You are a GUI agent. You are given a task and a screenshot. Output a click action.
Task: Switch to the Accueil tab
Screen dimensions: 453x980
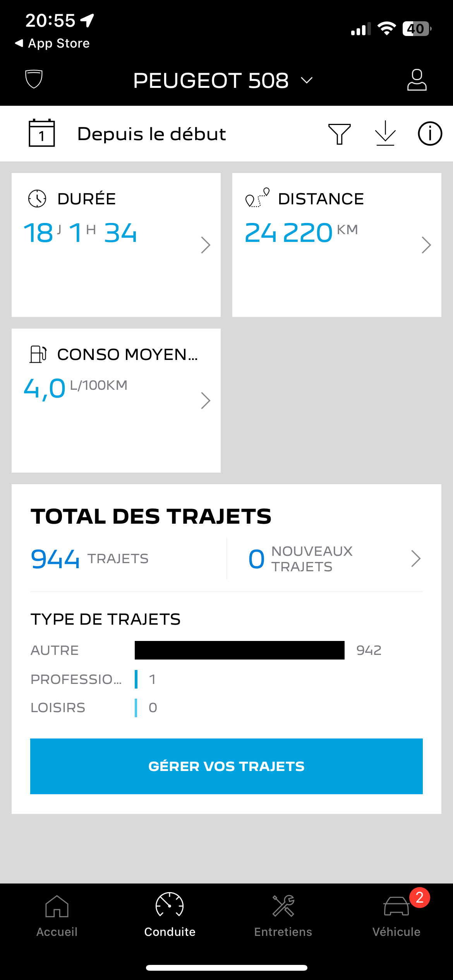(x=57, y=915)
